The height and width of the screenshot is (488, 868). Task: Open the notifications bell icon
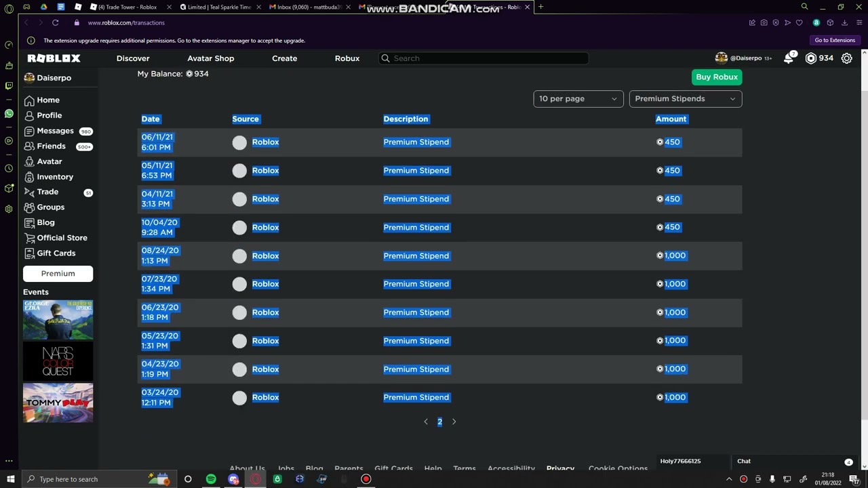pyautogui.click(x=789, y=58)
